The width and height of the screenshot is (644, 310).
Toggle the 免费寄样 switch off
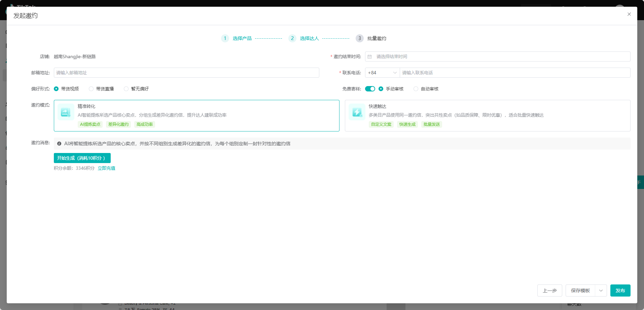pyautogui.click(x=370, y=89)
